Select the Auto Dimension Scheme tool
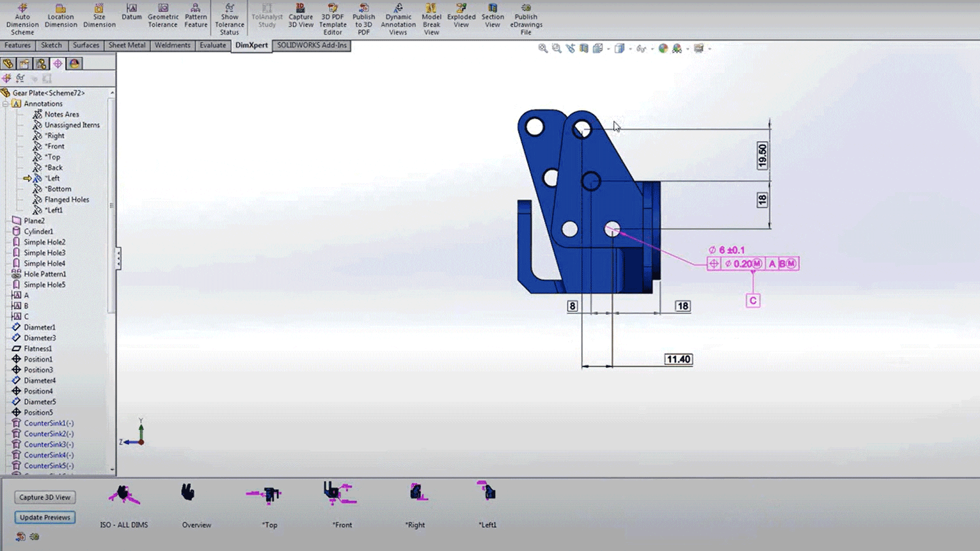 pyautogui.click(x=22, y=18)
